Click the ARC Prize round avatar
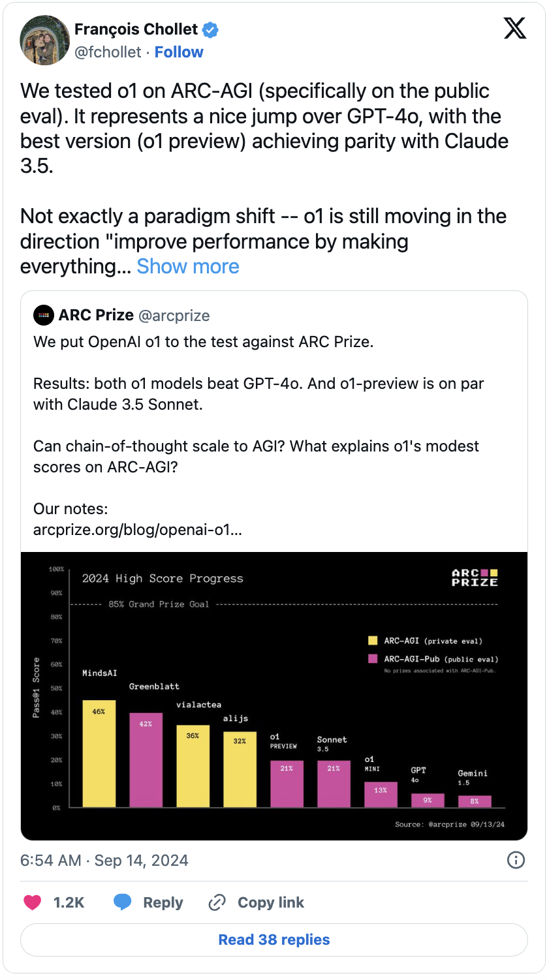This screenshot has height=980, width=547. [44, 315]
